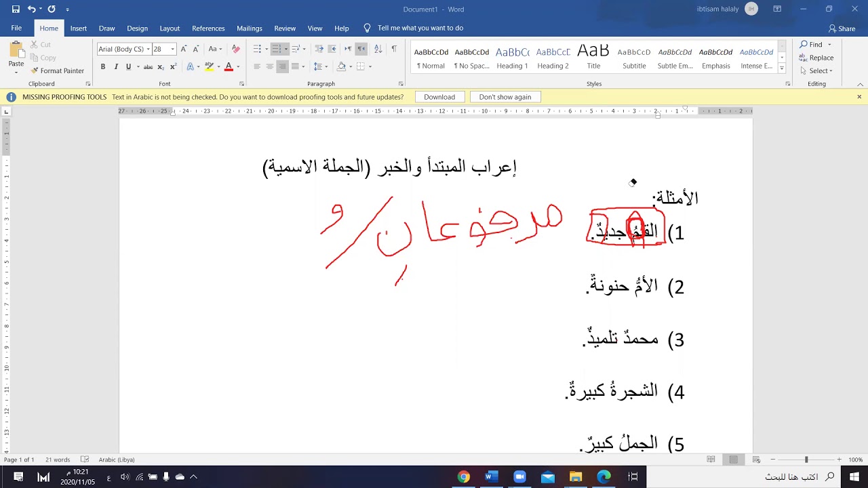
Task: Switch to the Insert tab
Action: pos(78,28)
